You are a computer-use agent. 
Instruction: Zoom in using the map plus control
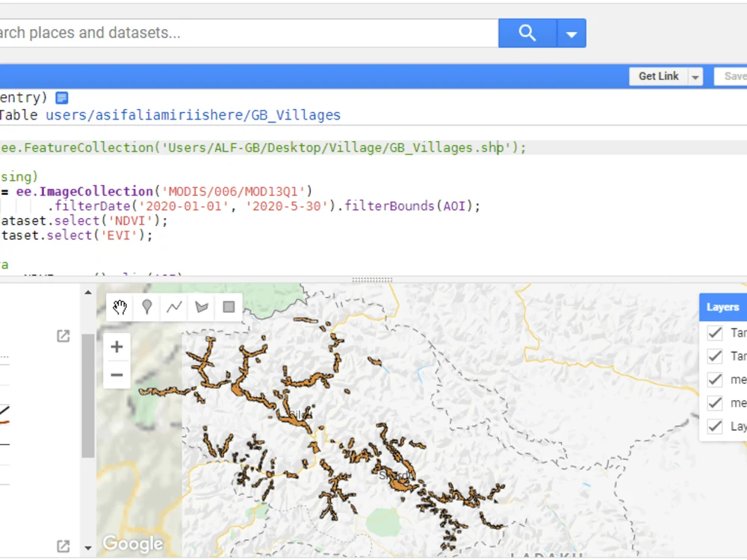point(117,346)
